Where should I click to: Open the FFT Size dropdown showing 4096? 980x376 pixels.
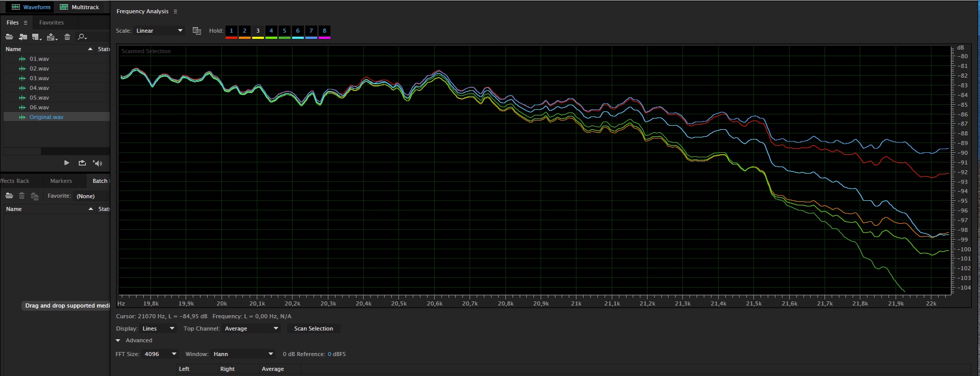(160, 354)
